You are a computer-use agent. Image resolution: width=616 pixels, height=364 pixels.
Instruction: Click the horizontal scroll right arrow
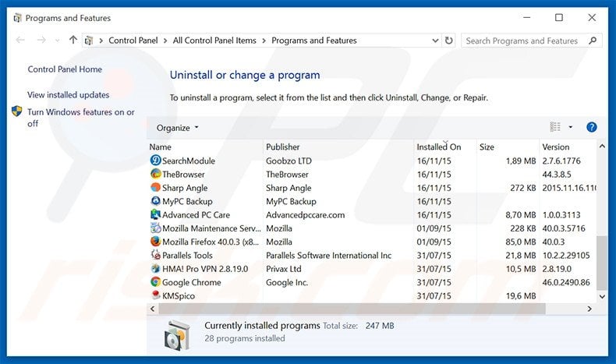589,309
